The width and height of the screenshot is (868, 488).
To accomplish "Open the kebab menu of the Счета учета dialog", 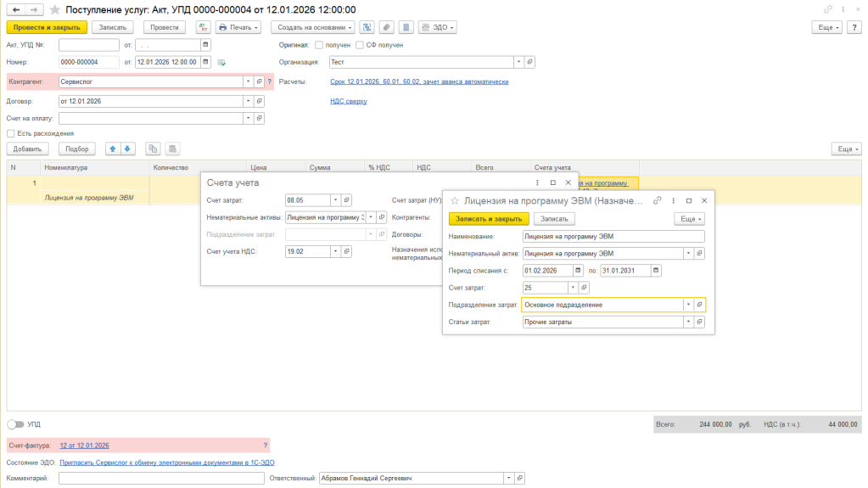I will pyautogui.click(x=537, y=182).
